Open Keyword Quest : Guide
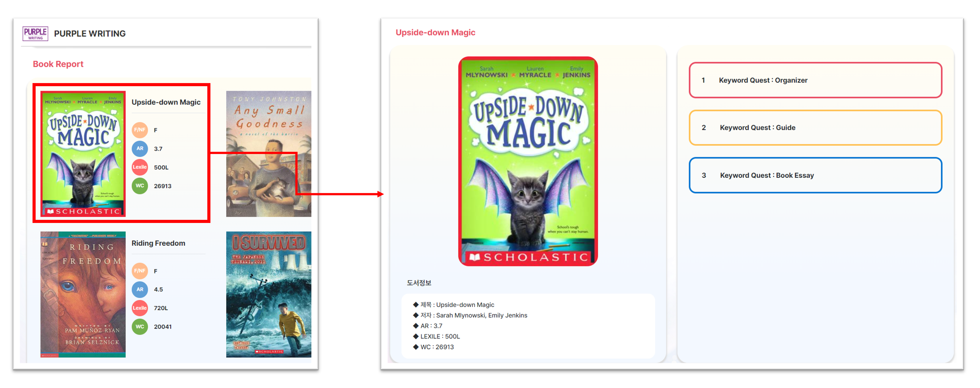980x388 pixels. click(x=815, y=128)
